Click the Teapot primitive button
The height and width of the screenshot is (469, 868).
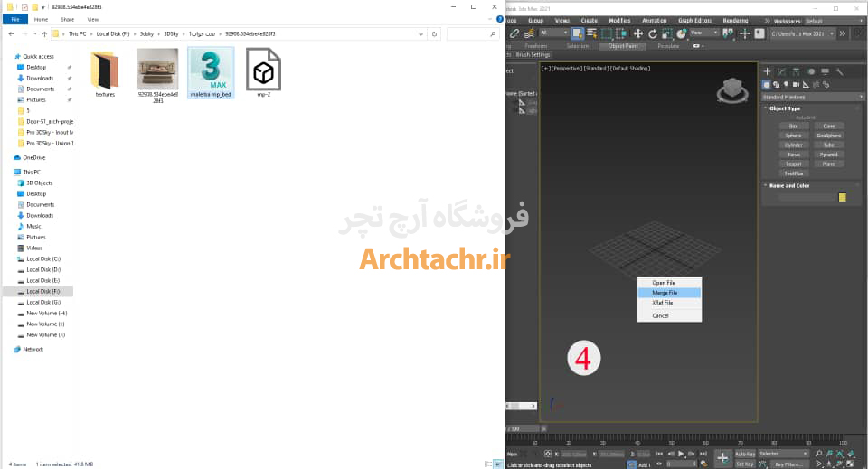[793, 164]
